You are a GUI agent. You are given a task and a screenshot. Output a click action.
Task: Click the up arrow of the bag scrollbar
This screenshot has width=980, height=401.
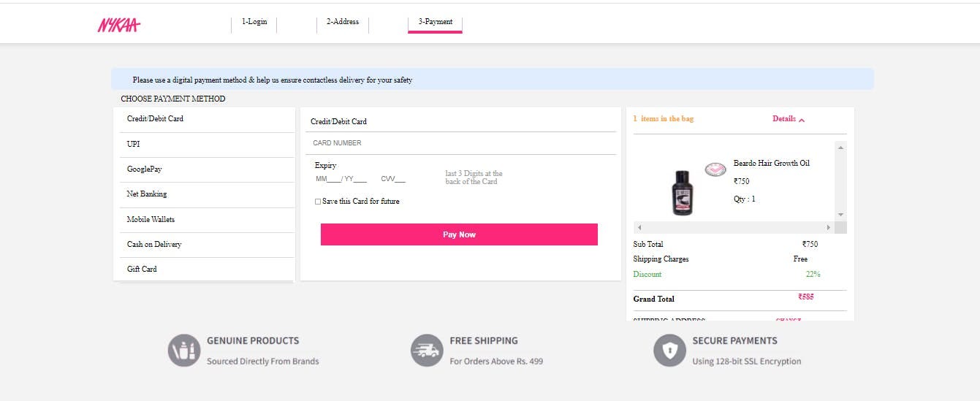(840, 148)
